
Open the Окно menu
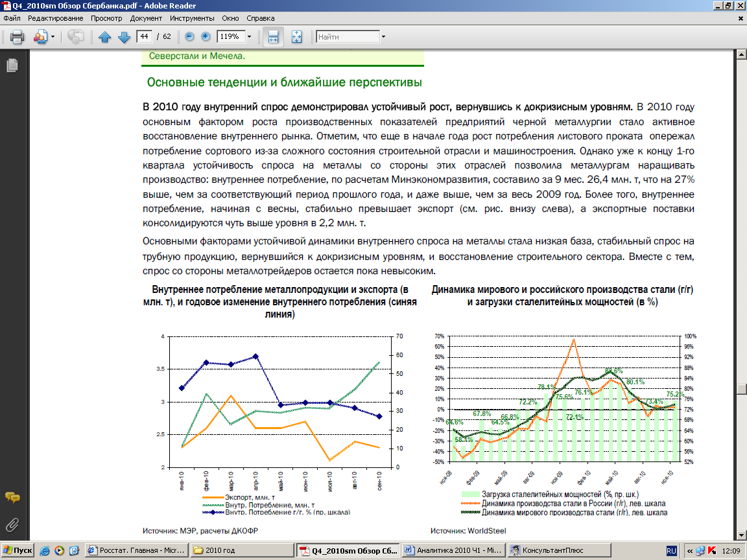click(x=230, y=18)
